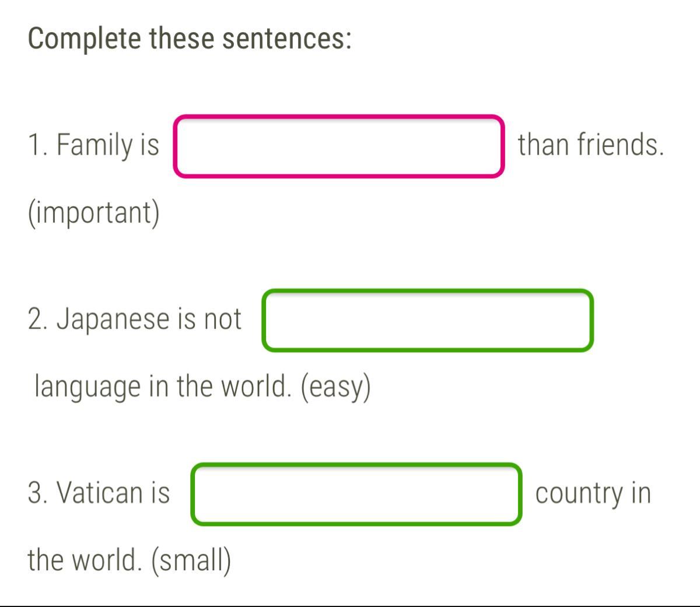
Task: Click the number "2." sentence label
Action: click(38, 319)
